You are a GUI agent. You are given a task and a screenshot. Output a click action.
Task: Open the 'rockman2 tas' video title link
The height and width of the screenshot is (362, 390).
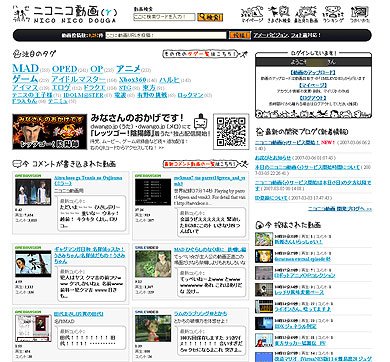click(209, 181)
